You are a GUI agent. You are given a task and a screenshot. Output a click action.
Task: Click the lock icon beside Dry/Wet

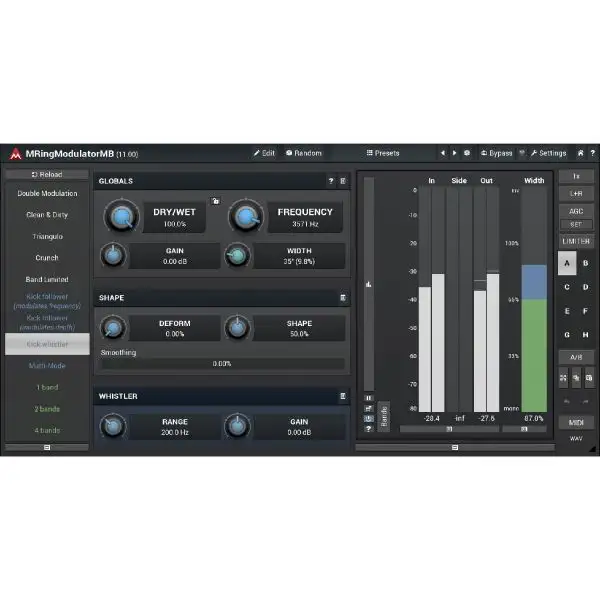[x=214, y=202]
